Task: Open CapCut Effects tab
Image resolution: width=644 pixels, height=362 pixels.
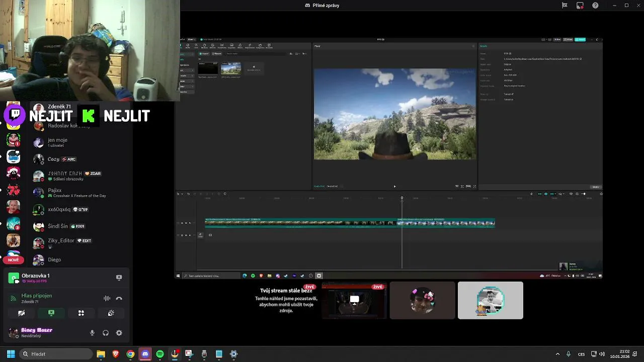Action: [213, 46]
